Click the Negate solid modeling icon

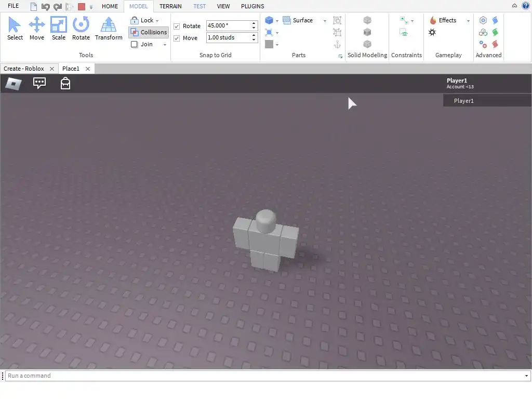(367, 32)
